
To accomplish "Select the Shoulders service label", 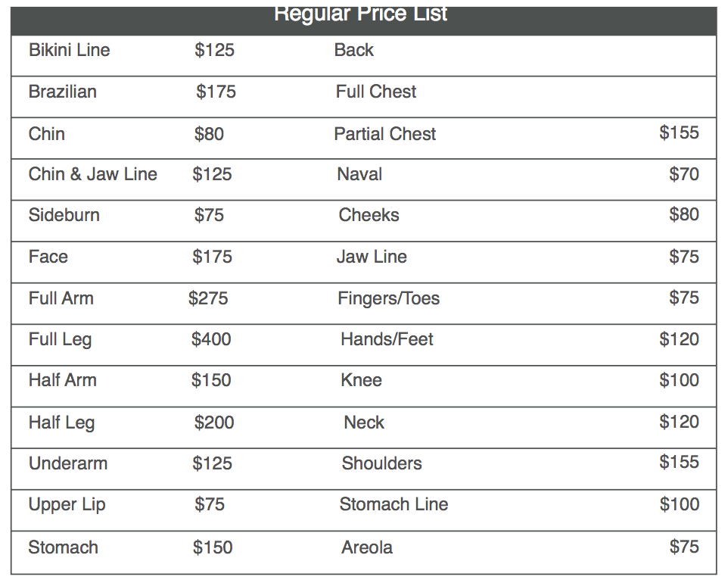I will [x=381, y=463].
